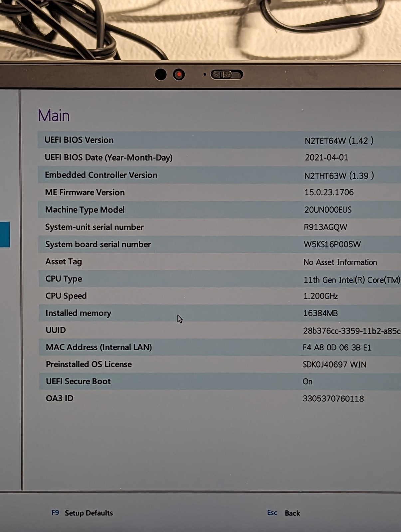401x532 pixels.
Task: Select the UEFI BIOS Version label
Action: [79, 140]
